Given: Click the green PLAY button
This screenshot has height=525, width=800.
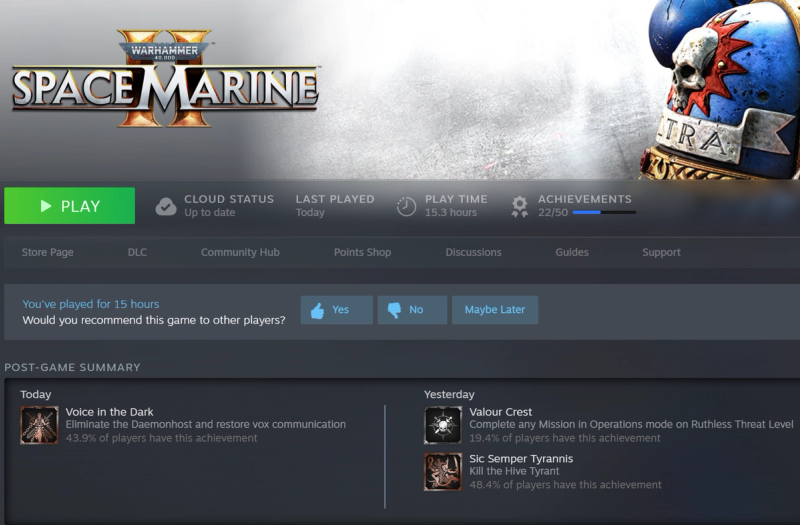Looking at the screenshot, I should tap(69, 206).
